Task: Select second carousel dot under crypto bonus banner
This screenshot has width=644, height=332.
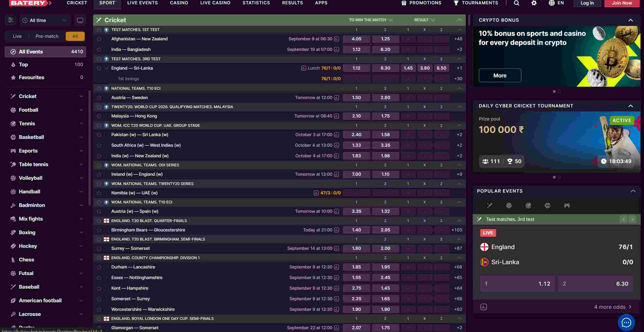Action: [559, 92]
